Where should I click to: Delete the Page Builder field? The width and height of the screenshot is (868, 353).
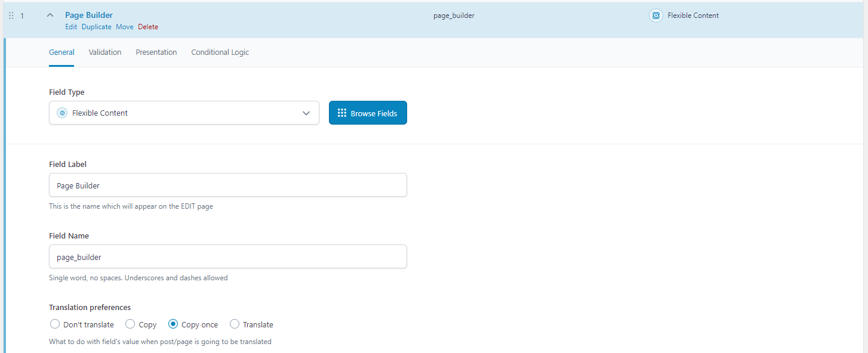tap(148, 27)
